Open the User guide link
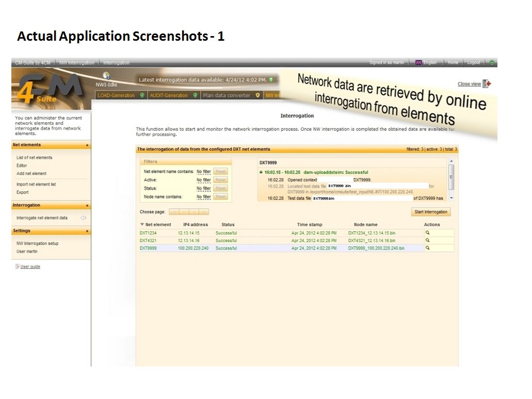 [30, 267]
